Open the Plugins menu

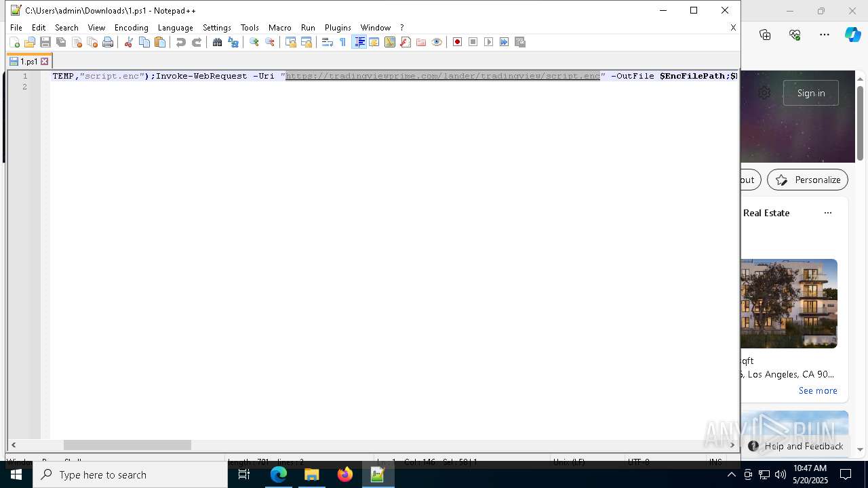pos(338,28)
